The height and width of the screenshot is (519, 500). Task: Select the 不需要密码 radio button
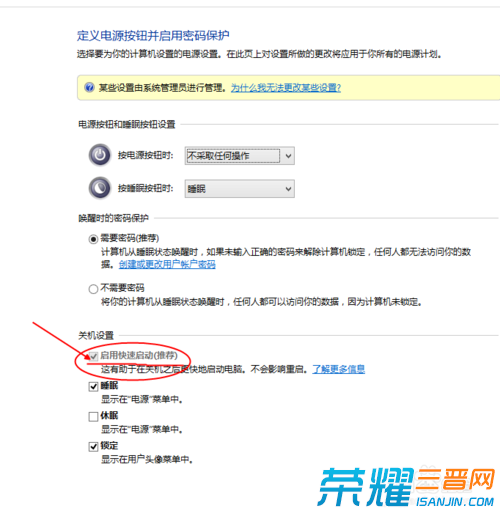pyautogui.click(x=93, y=289)
